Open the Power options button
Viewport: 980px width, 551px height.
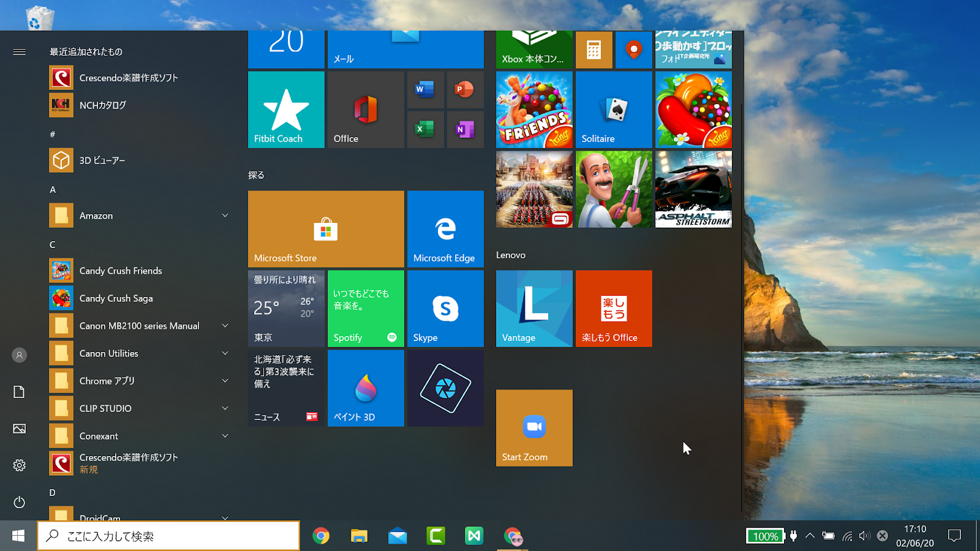coord(19,502)
